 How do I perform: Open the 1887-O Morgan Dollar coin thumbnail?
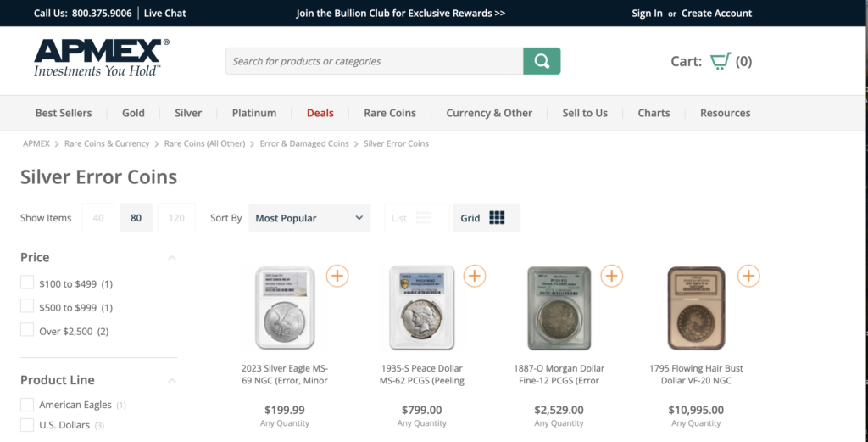559,308
